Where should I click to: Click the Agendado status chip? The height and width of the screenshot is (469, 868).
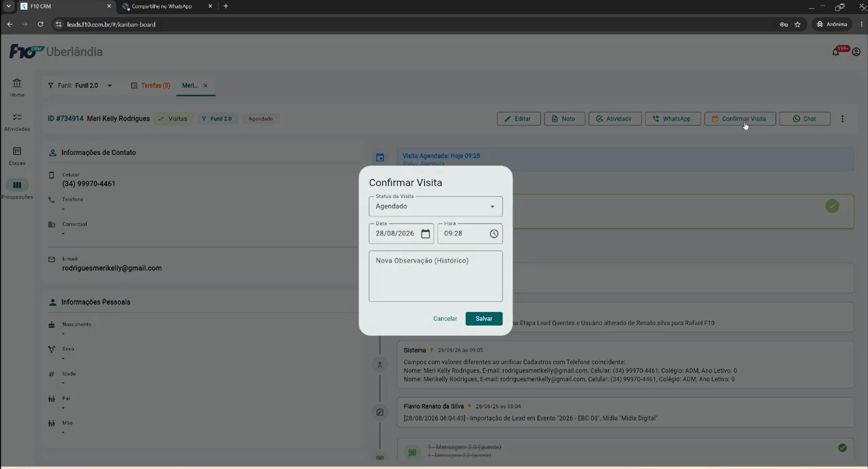click(x=261, y=119)
